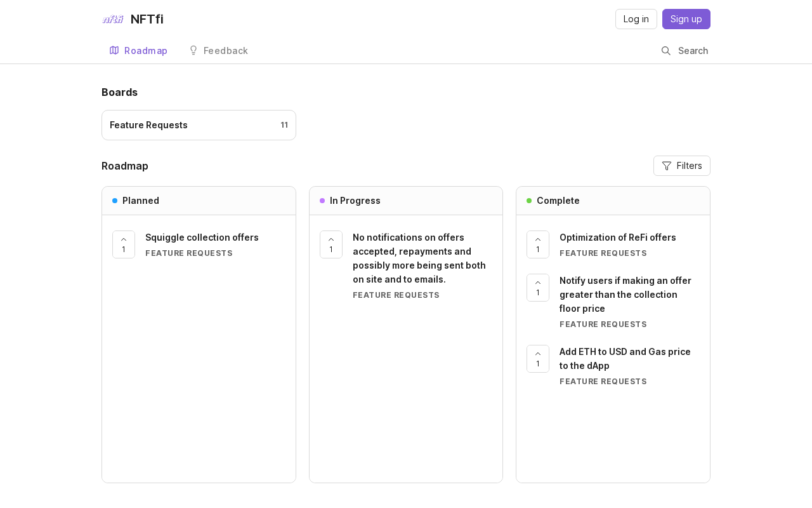Click the NFTfi title text

tap(147, 19)
